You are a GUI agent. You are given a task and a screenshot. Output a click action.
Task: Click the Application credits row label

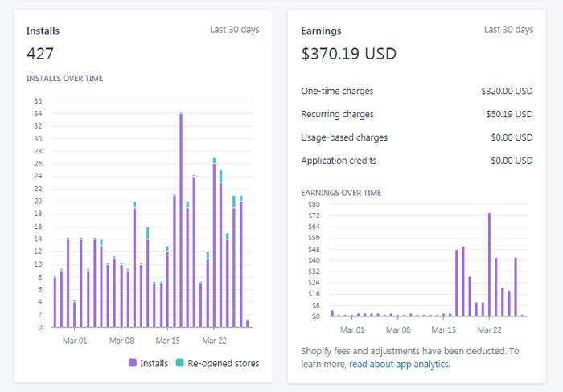339,161
